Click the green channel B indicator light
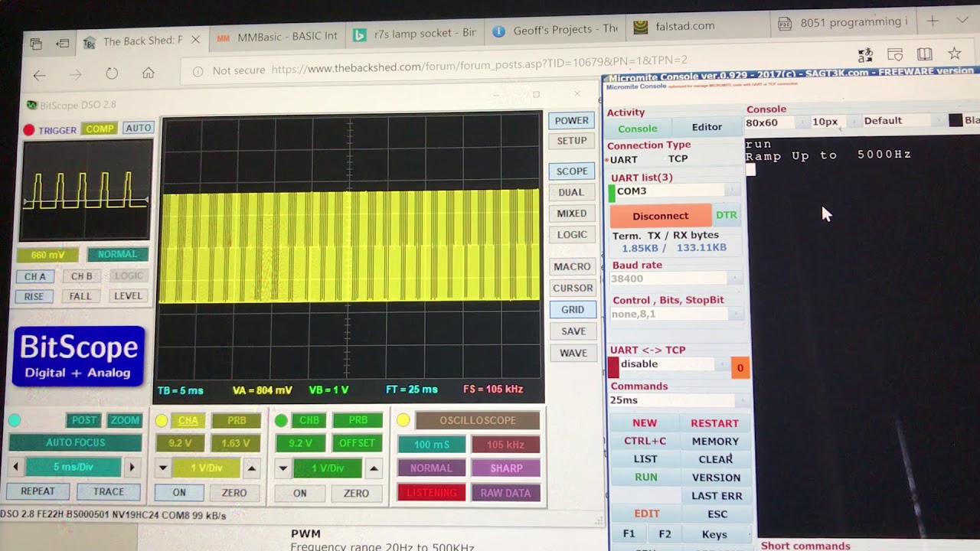Screen dimensions: 980x551 [281, 421]
